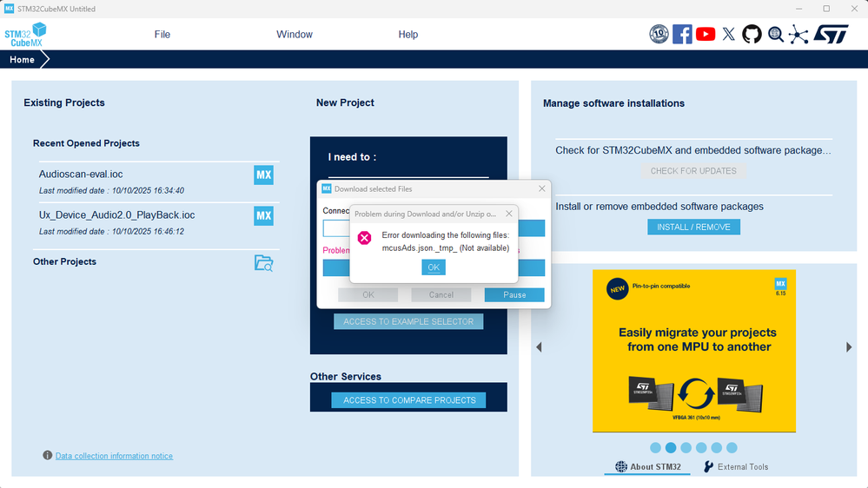Confirm error message with OK button
The height and width of the screenshot is (488, 868).
434,267
